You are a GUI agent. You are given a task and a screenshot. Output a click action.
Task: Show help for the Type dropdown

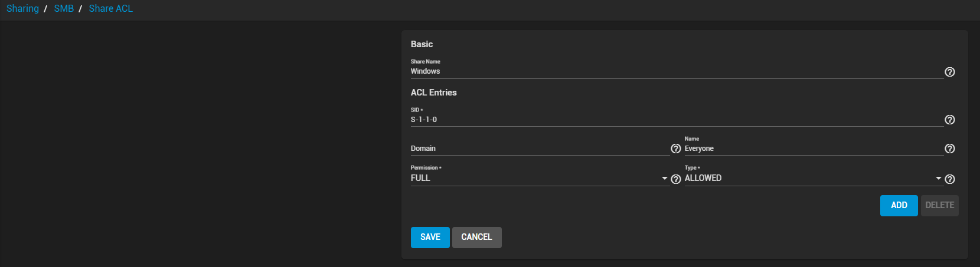949,179
